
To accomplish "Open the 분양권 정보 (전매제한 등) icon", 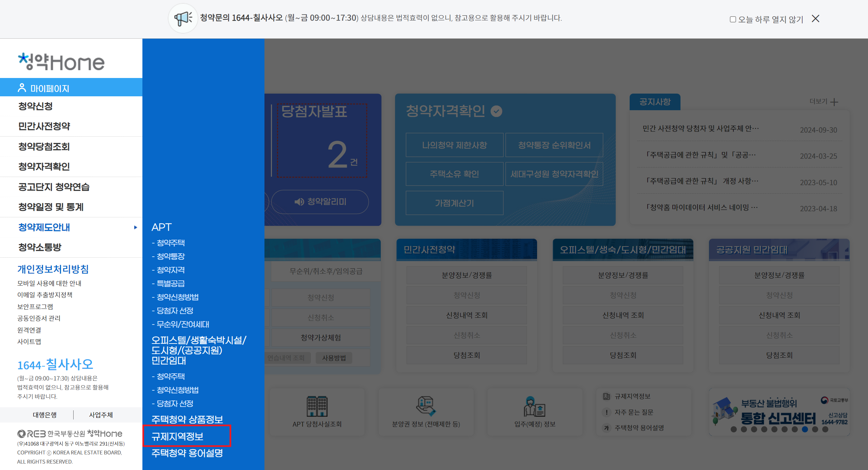I will point(426,406).
